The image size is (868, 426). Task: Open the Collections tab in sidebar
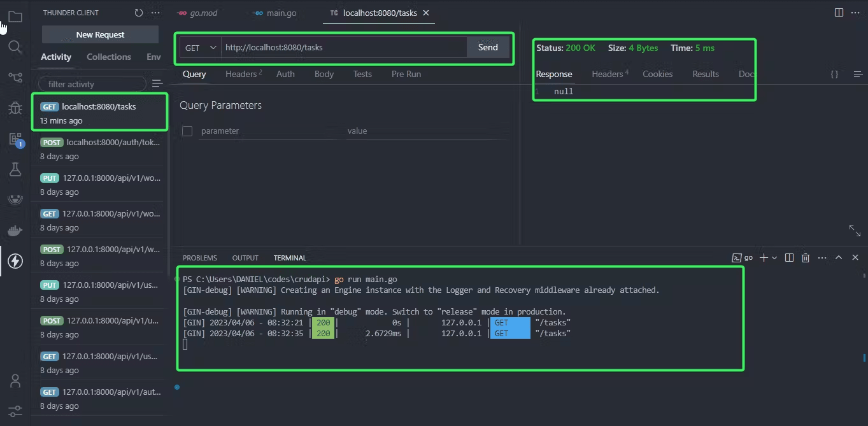pos(109,57)
